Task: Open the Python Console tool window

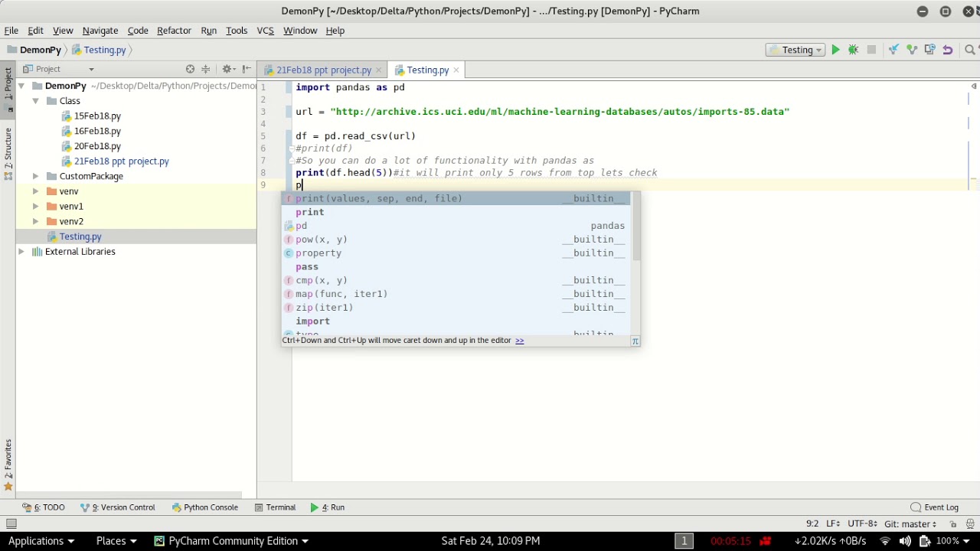Action: pos(204,507)
